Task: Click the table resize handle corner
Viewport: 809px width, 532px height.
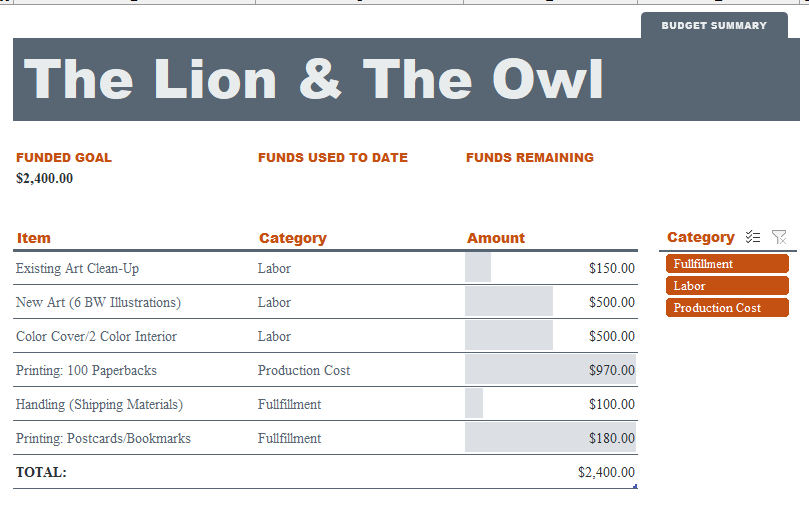Action: pos(635,486)
